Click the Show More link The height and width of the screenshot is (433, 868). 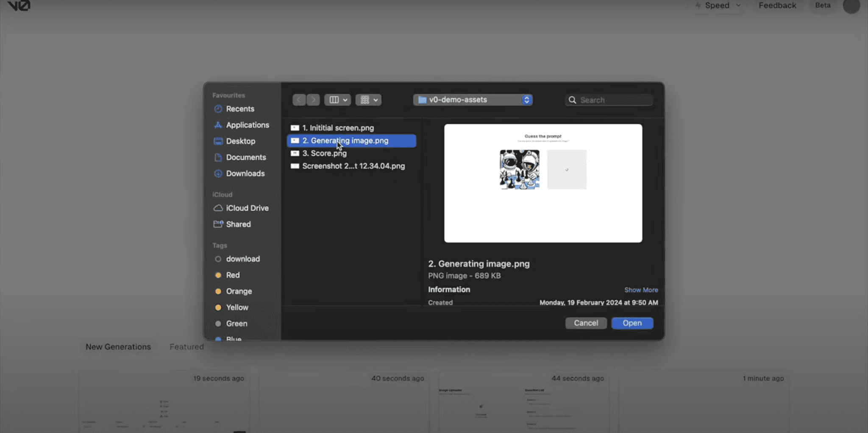coord(641,290)
